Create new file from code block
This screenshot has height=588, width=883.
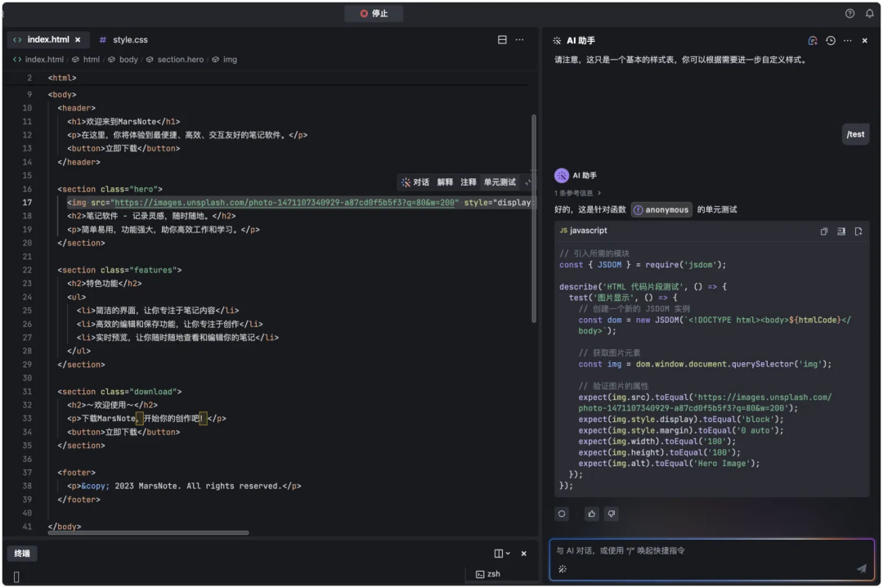(x=858, y=231)
